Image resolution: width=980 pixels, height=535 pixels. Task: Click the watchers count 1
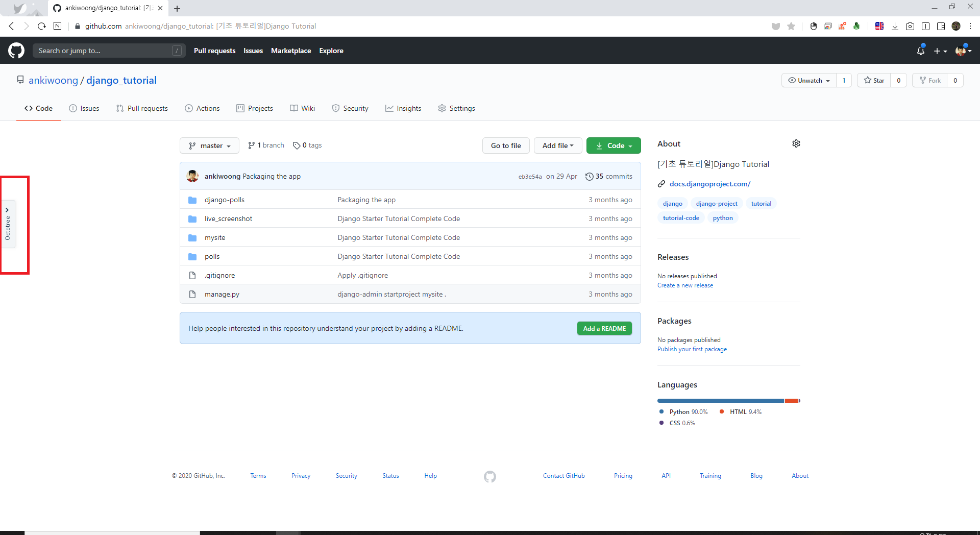click(844, 80)
